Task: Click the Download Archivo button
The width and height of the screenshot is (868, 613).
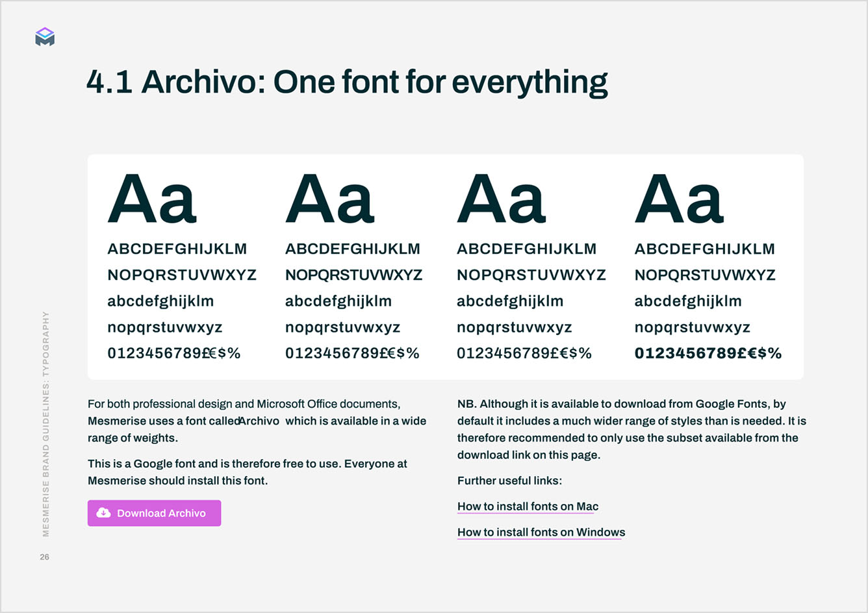Action: click(x=154, y=513)
